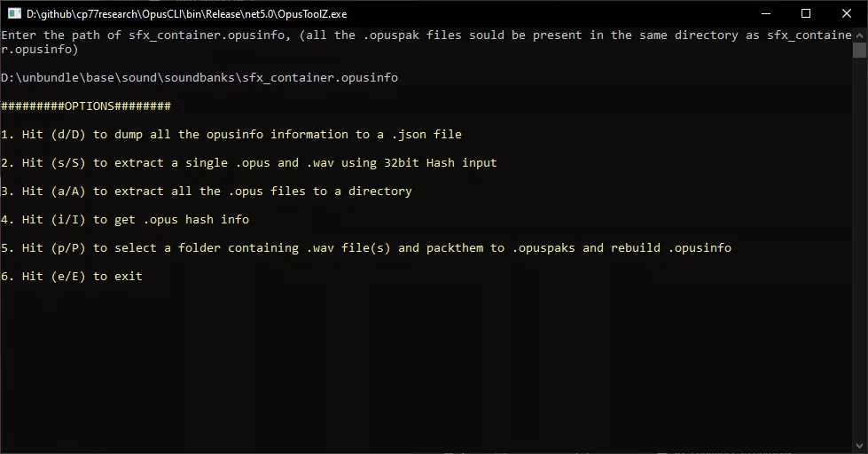Click option 1 dump opusinfo to json
The width and height of the screenshot is (868, 454).
231,135
